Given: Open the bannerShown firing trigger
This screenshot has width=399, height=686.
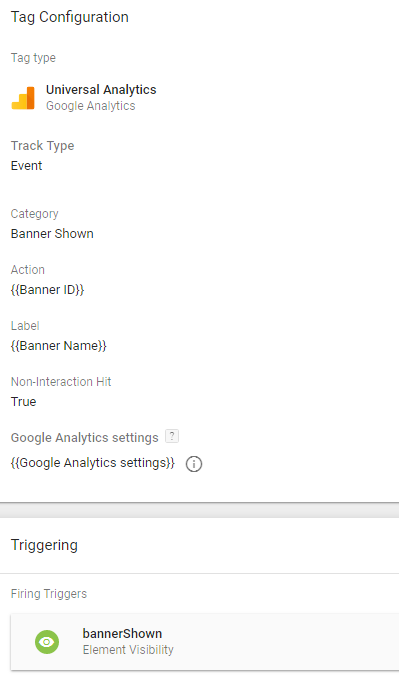Looking at the screenshot, I should click(x=205, y=641).
